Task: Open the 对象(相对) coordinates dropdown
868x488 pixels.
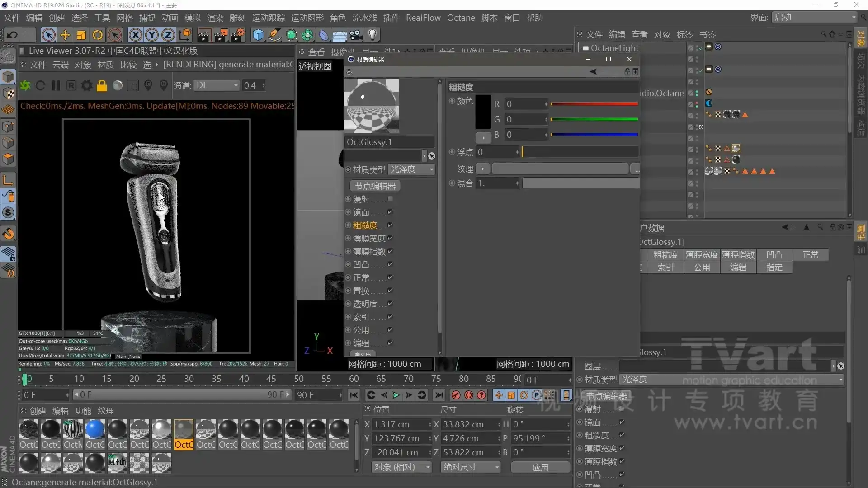Action: coord(401,467)
